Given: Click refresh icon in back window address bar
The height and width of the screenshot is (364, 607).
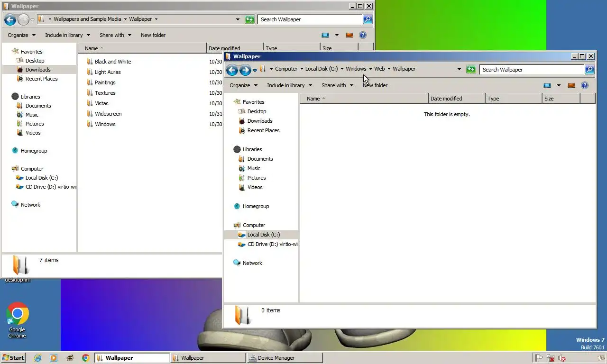Looking at the screenshot, I should (x=249, y=19).
